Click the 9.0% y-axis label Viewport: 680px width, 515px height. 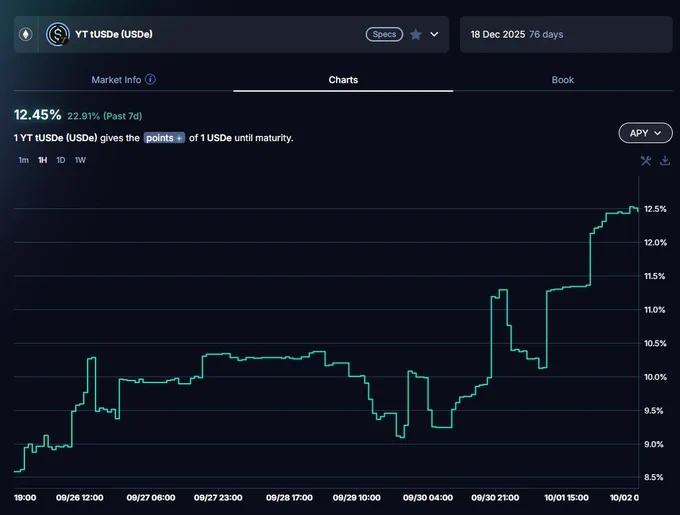point(654,444)
